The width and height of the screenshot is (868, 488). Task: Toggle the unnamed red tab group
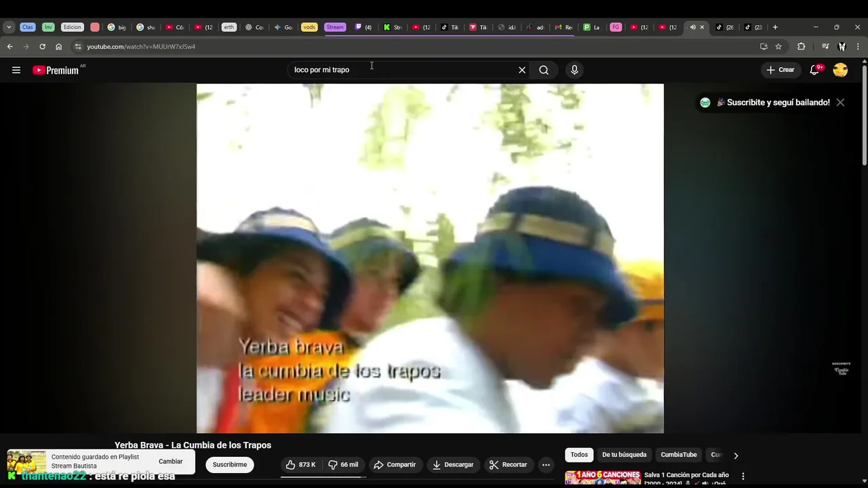coord(95,27)
